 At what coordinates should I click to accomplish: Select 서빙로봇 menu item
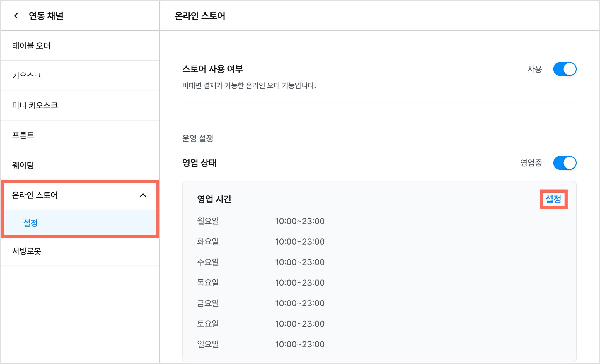(x=80, y=251)
